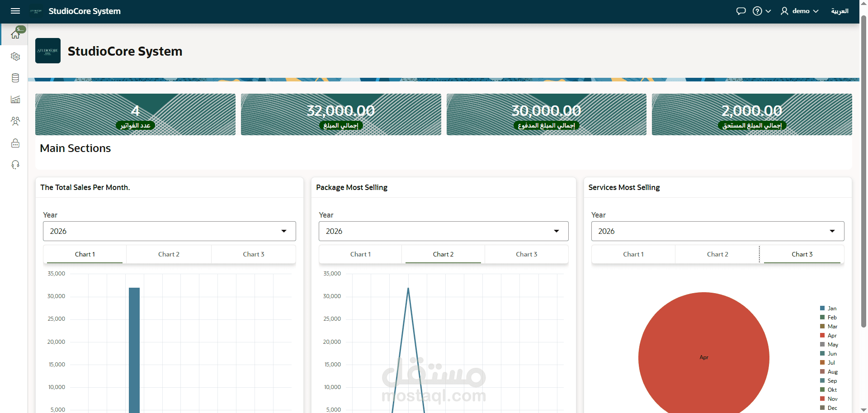Open the database icon in sidebar
Screen dimensions: 868x413
tap(15, 78)
